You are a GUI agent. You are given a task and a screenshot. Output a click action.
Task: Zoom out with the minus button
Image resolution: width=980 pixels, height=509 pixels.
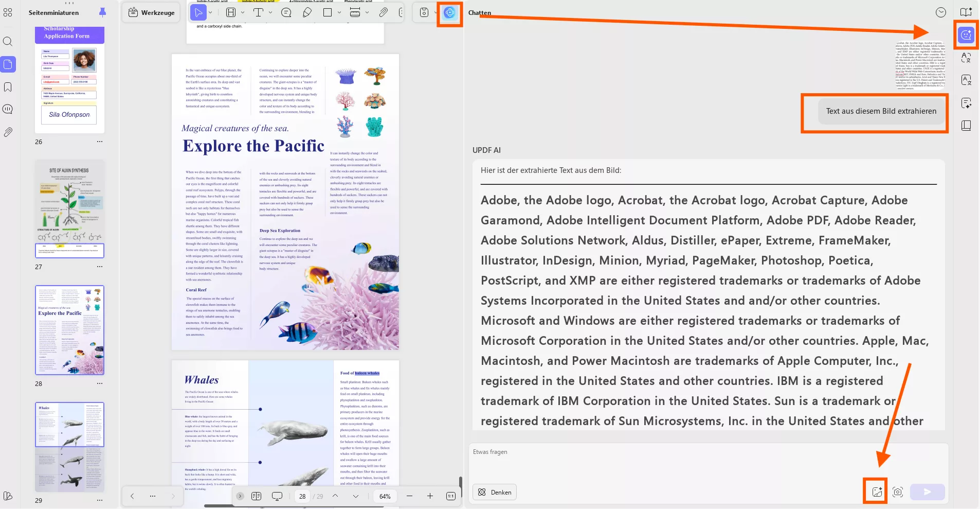pyautogui.click(x=410, y=496)
